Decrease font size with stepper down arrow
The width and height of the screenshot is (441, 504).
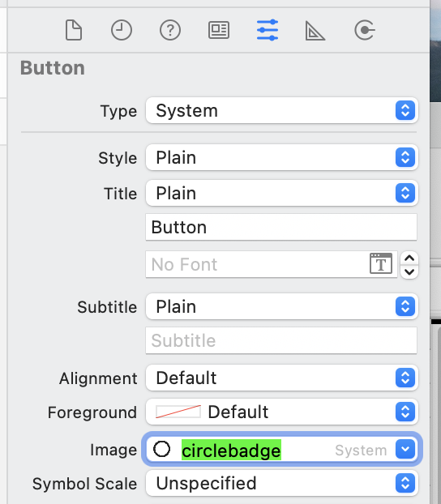pyautogui.click(x=409, y=271)
